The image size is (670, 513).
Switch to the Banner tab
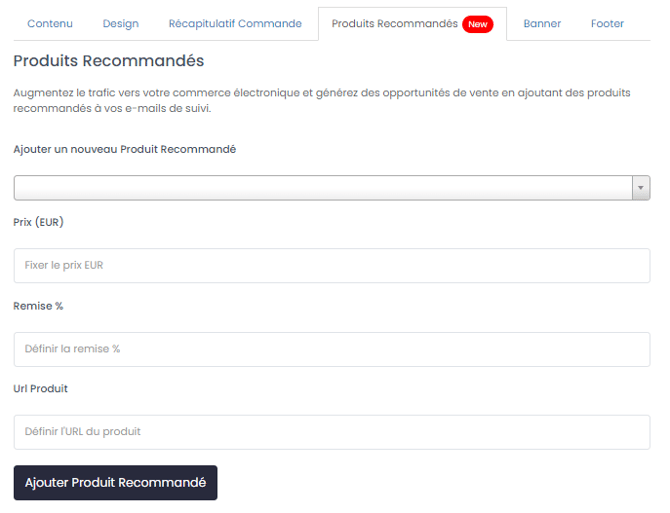click(x=542, y=24)
